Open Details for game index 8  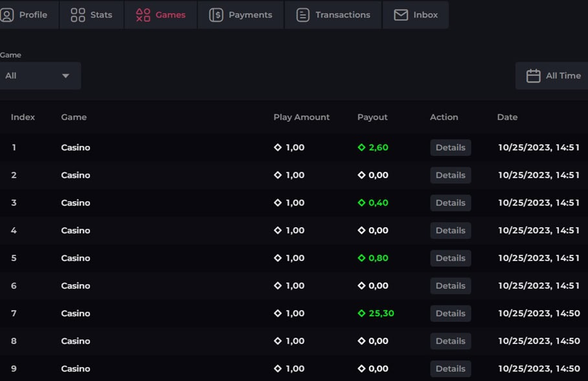coord(450,341)
